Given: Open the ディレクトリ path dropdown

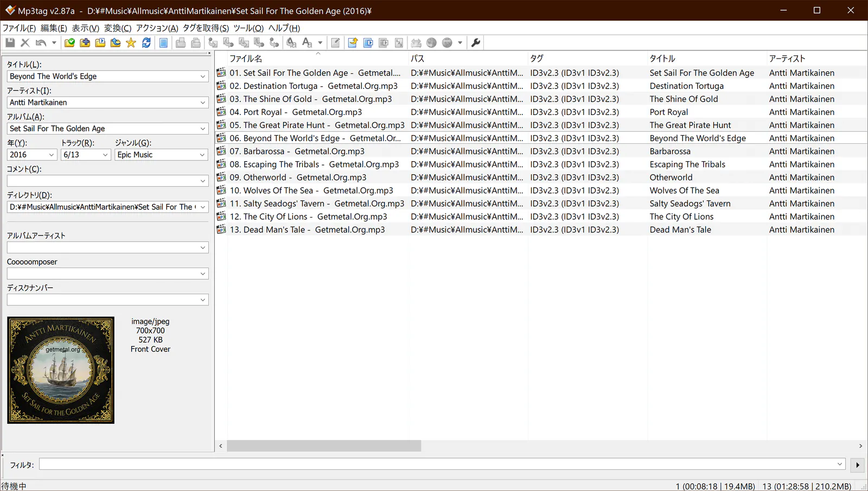Looking at the screenshot, I should point(203,207).
